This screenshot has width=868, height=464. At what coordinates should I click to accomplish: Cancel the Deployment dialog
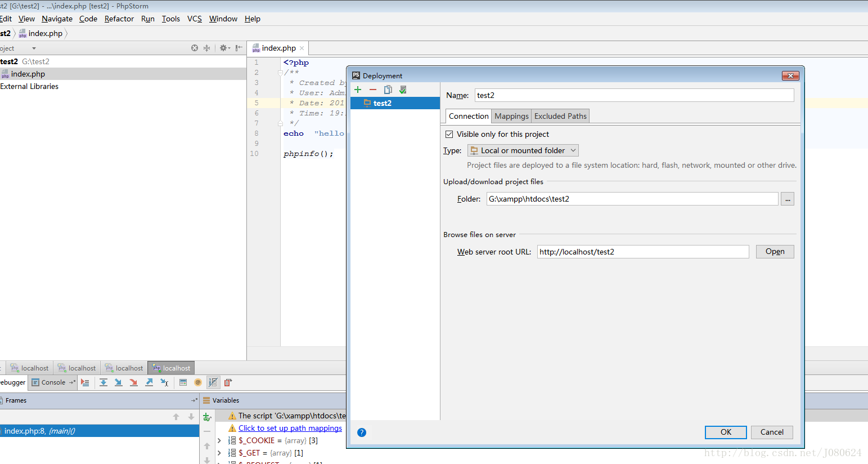coord(772,432)
